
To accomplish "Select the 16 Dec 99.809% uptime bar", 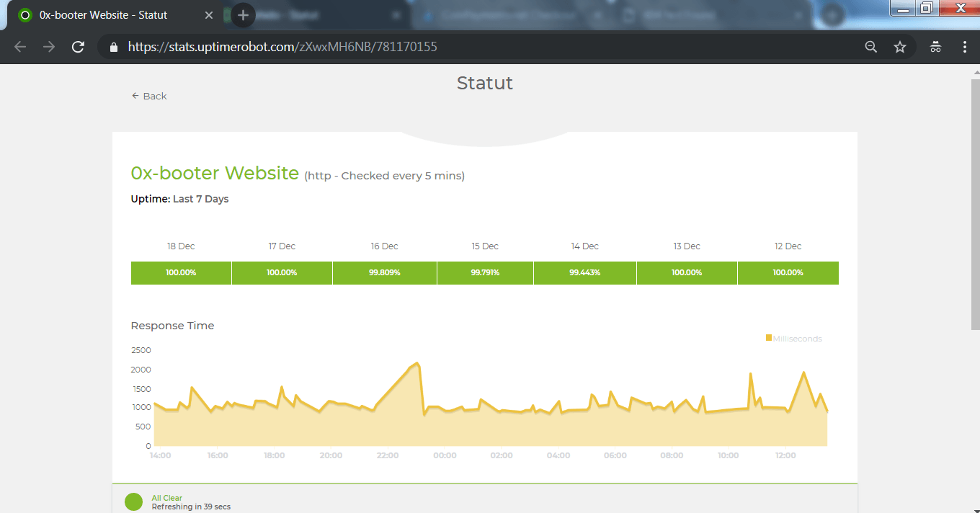I will pos(385,273).
